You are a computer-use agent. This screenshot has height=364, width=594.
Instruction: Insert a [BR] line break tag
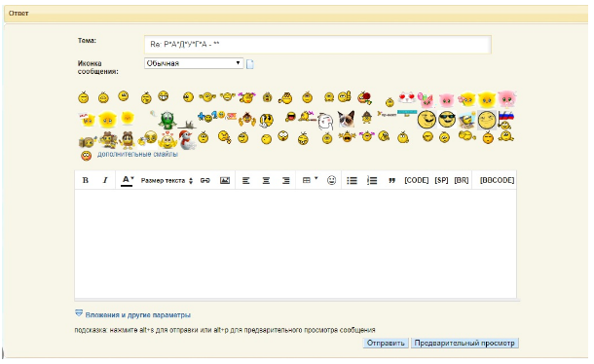pos(462,180)
